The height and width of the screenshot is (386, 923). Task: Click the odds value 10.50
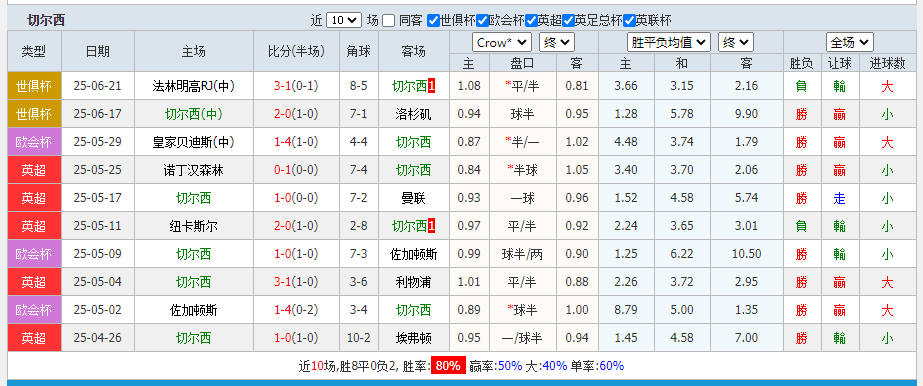746,254
